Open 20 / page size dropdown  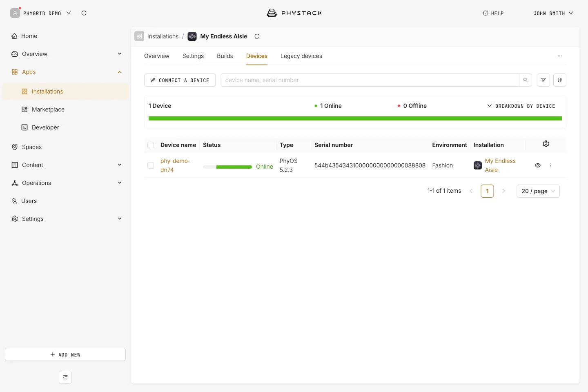538,191
